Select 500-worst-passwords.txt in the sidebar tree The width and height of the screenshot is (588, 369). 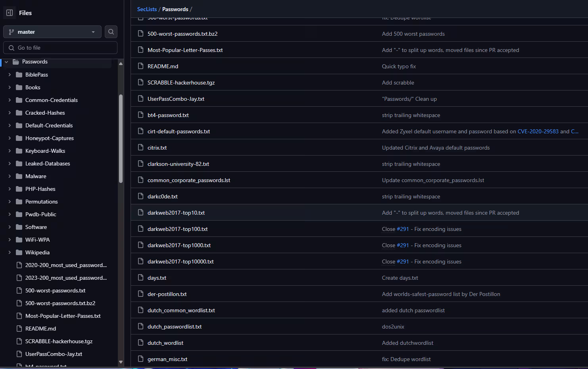(55, 290)
